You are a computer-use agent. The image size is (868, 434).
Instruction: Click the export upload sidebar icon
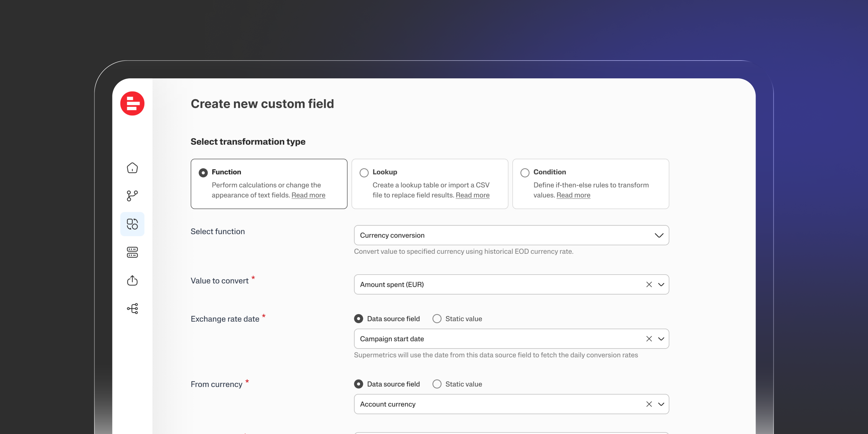coord(132,280)
